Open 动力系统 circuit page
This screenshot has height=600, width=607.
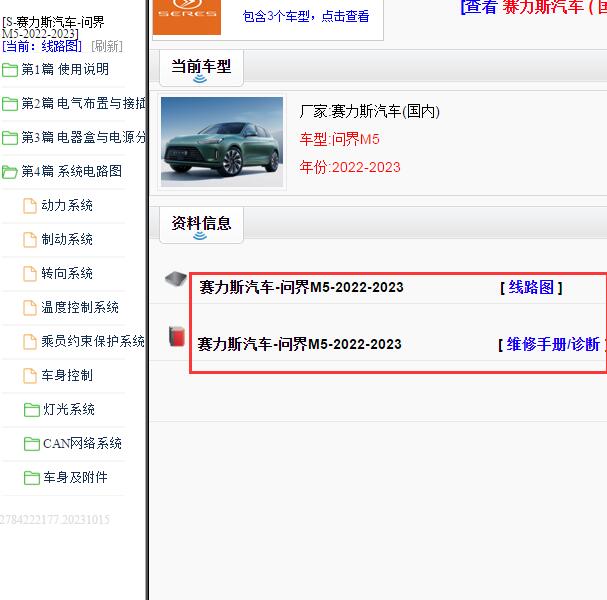(x=67, y=206)
